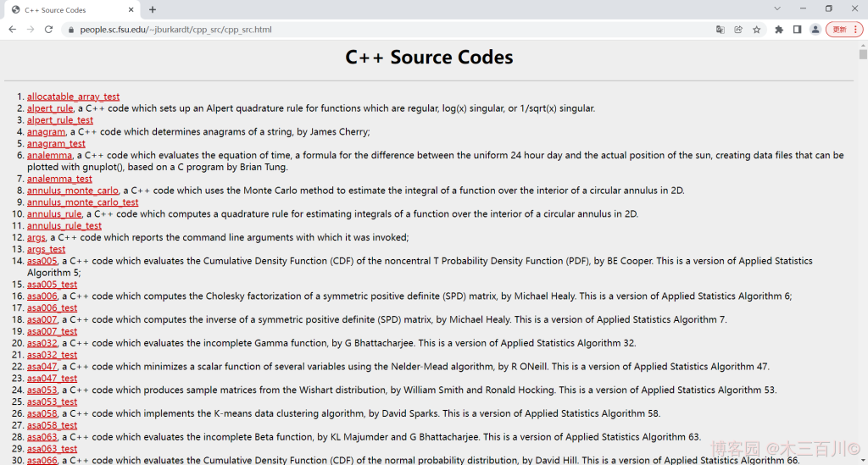Viewport: 868px width, 465px height.
Task: Click the vertical scrollbar thumb
Action: (863, 54)
